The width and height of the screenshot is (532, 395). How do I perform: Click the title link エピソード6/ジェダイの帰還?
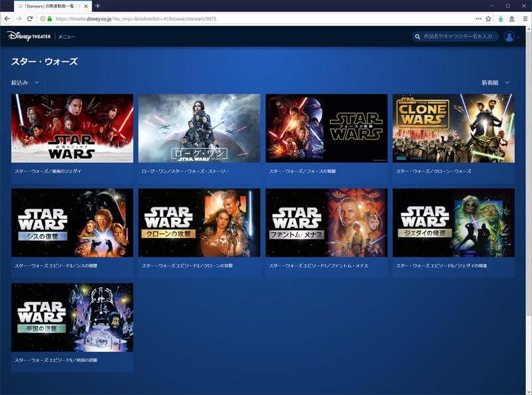tap(442, 266)
